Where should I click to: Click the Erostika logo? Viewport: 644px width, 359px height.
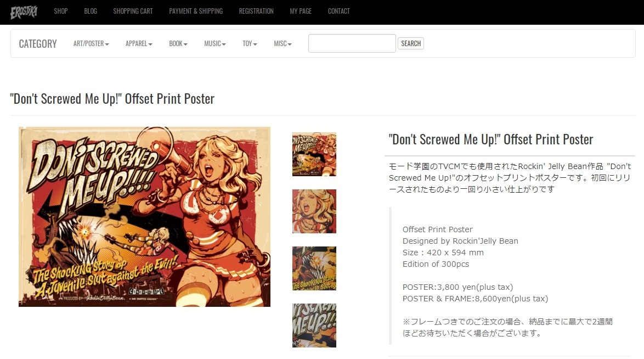point(24,12)
